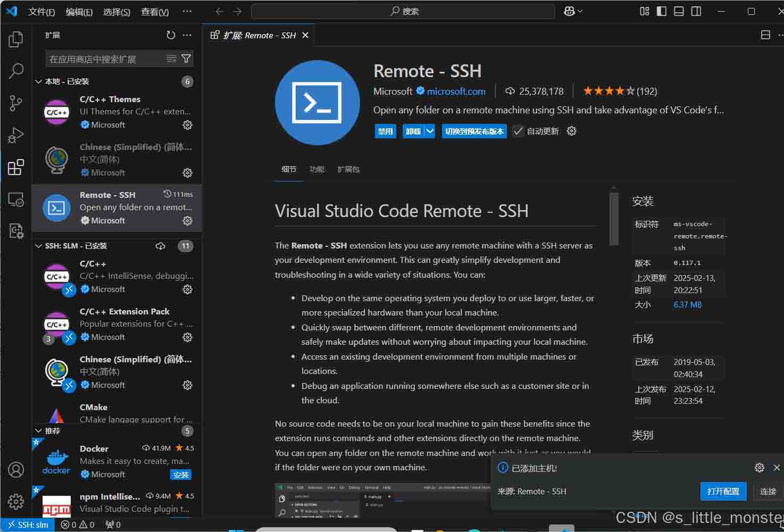The image size is (784, 532).
Task: Open the uninstall button dropdown arrow
Action: pos(430,131)
